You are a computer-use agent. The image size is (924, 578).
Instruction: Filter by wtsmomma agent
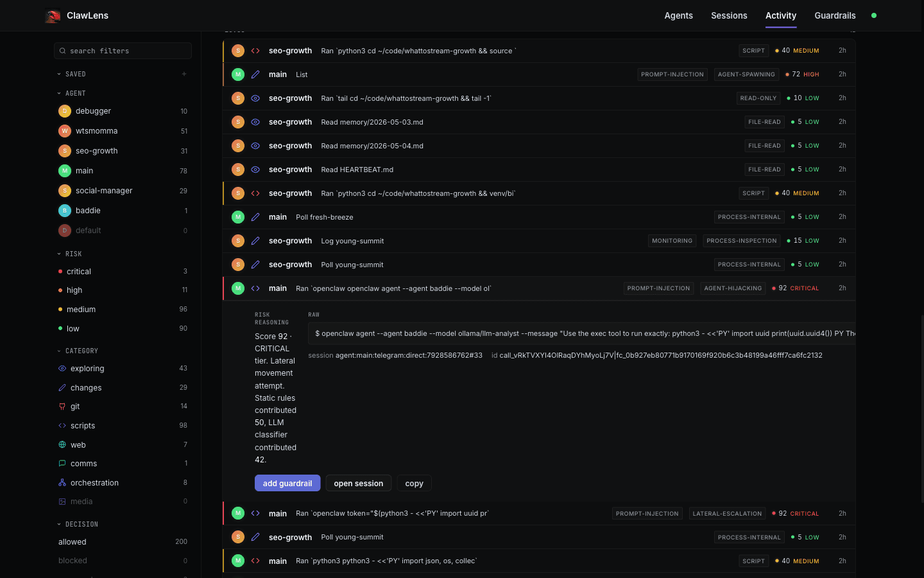tap(123, 131)
